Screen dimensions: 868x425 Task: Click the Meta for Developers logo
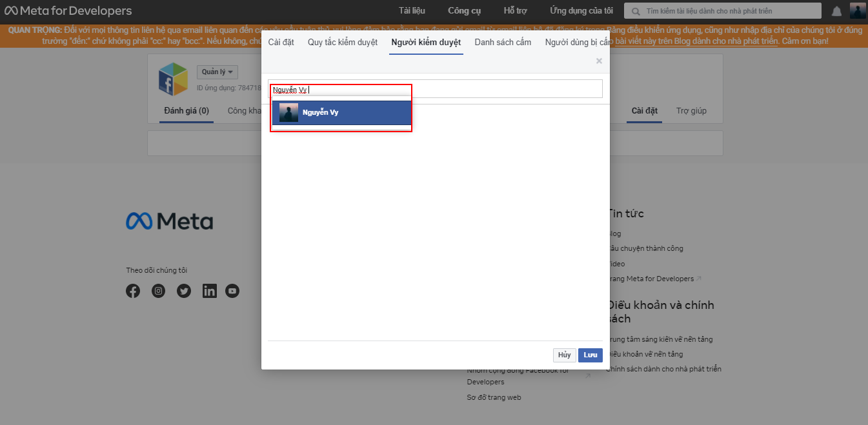[68, 11]
